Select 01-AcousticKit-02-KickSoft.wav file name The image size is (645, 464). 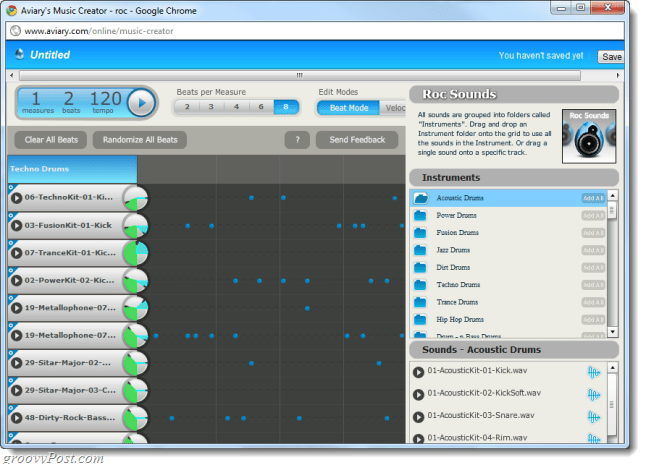point(484,393)
